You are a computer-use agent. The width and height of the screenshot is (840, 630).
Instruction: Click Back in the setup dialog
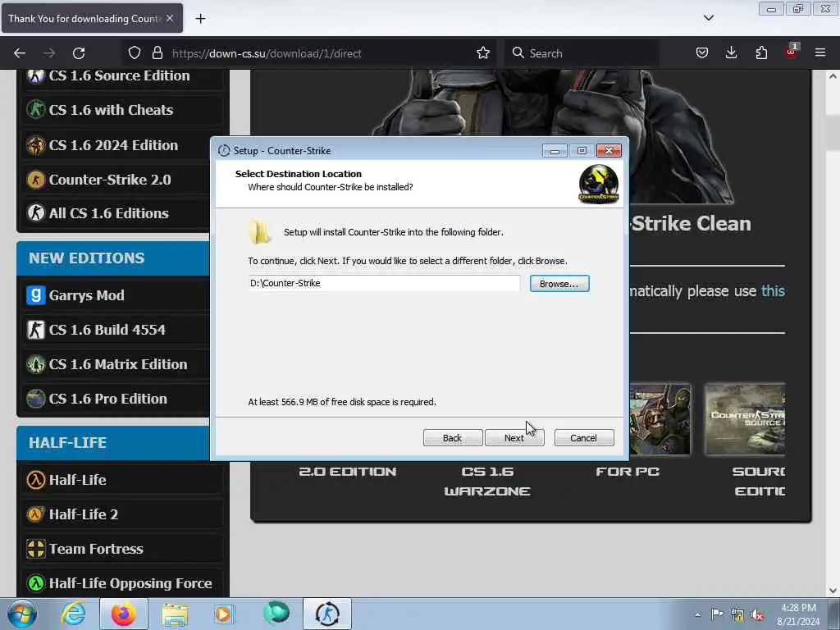click(453, 438)
